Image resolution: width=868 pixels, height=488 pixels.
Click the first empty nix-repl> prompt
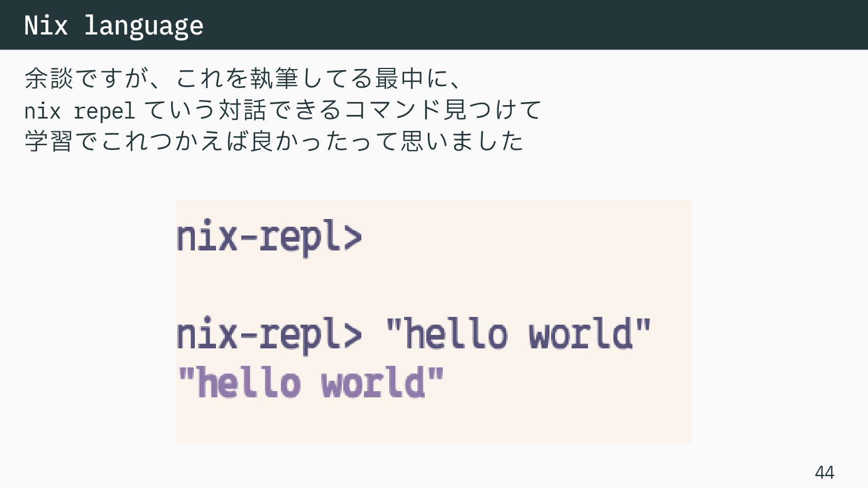point(269,237)
